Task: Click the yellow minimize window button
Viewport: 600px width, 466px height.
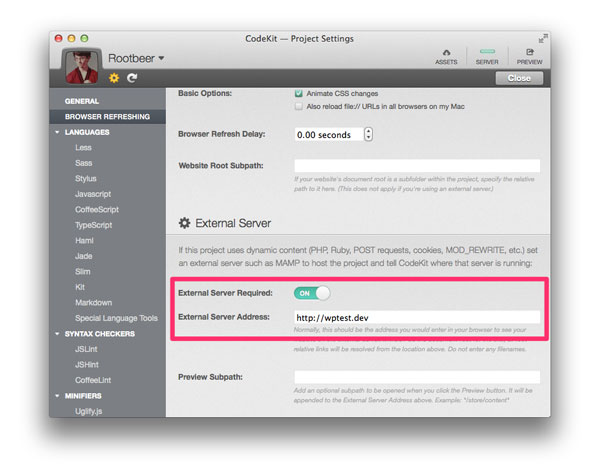Action: pyautogui.click(x=72, y=38)
